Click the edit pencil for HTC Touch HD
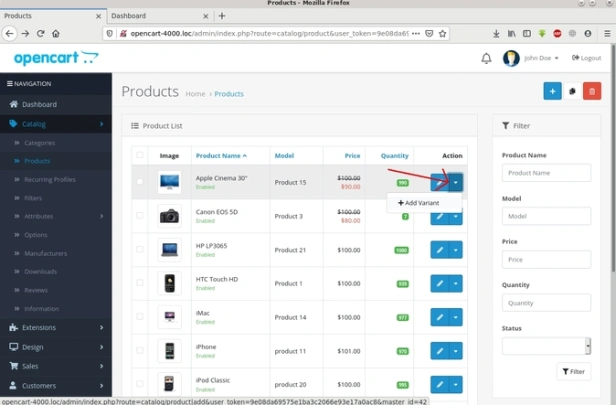The width and height of the screenshot is (616, 405). (440, 284)
